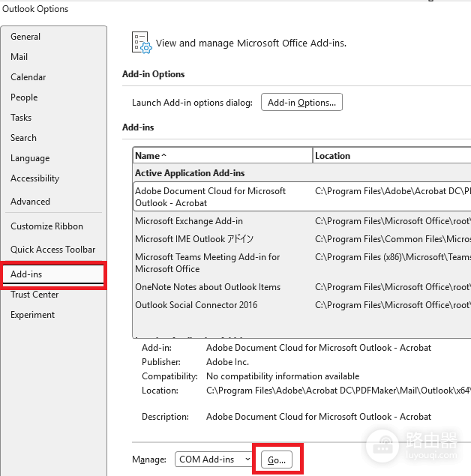This screenshot has width=471, height=476.
Task: Open Quick Access Toolbar settings
Action: coord(52,249)
